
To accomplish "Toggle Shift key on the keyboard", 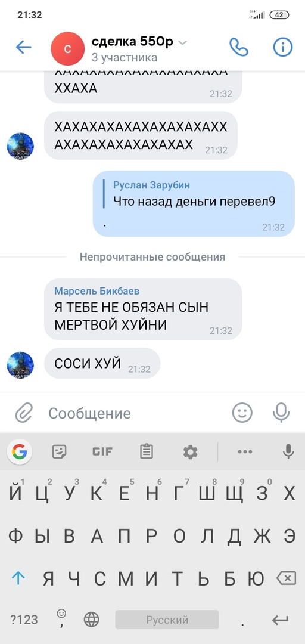I will coord(18,578).
